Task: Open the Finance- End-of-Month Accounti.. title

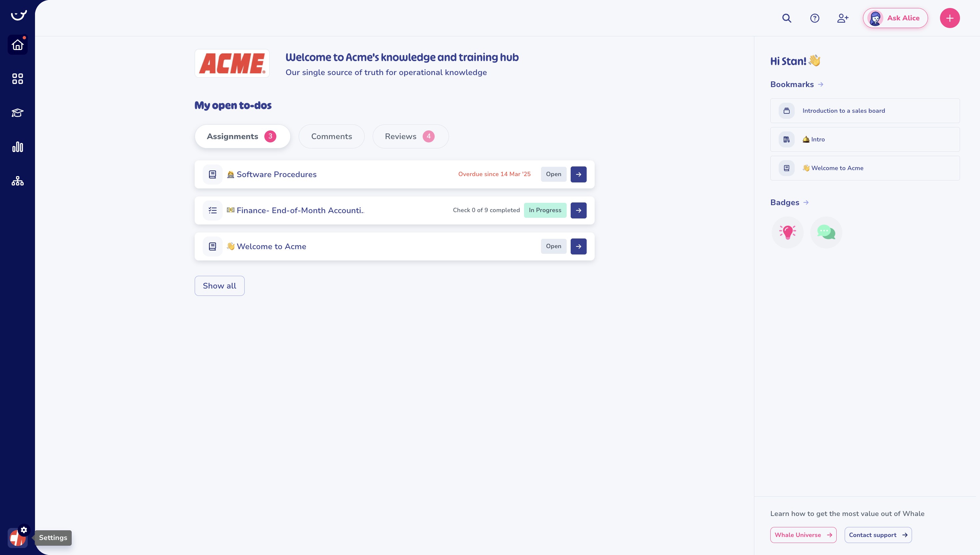Action: 295,210
